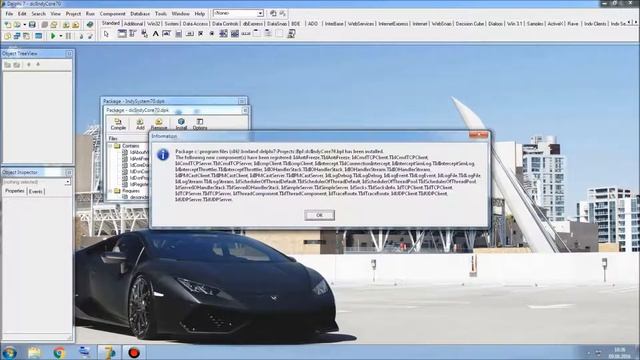Open the Help menu
The height and width of the screenshot is (360, 640).
pyautogui.click(x=200, y=13)
